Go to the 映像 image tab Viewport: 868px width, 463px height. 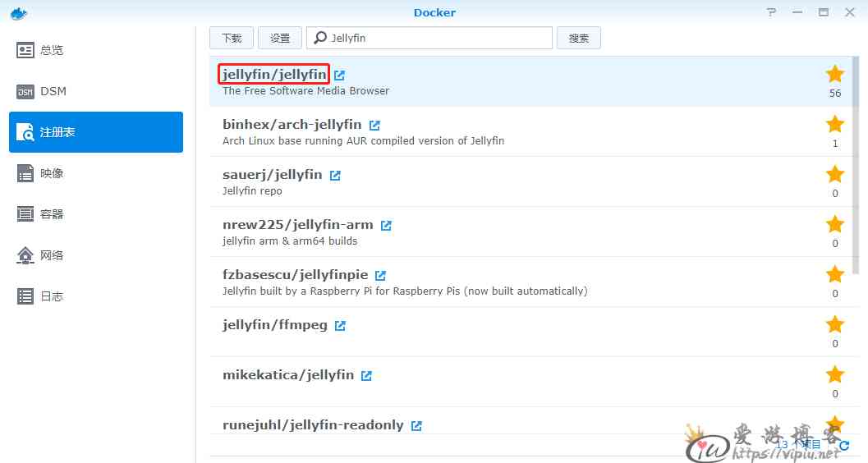96,173
